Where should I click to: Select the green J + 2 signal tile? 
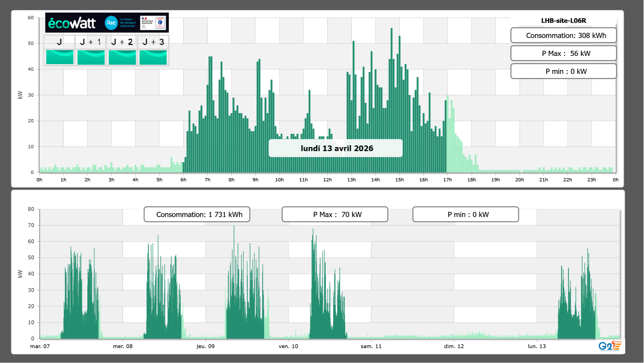pos(122,57)
